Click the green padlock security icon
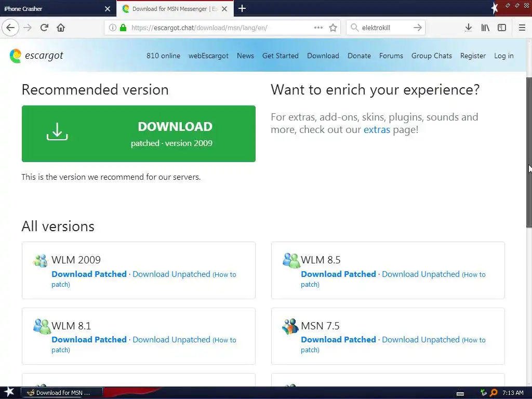This screenshot has height=399, width=532. pos(123,28)
